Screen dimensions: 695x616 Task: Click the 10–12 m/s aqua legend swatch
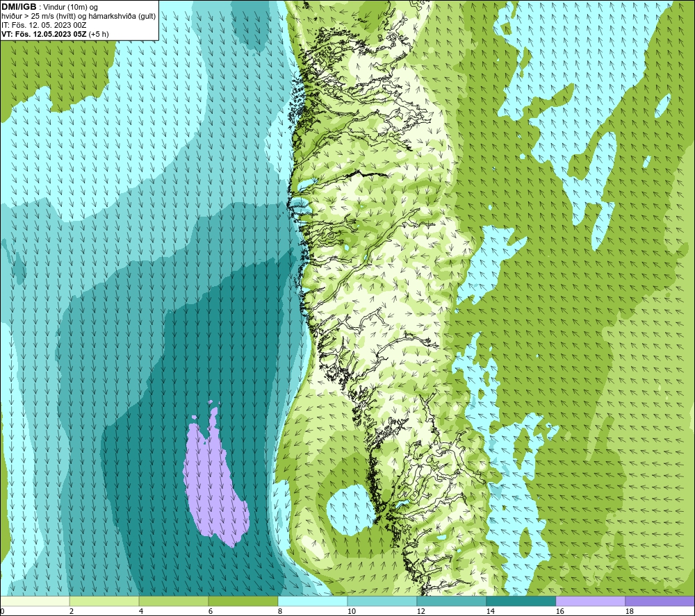click(x=382, y=601)
